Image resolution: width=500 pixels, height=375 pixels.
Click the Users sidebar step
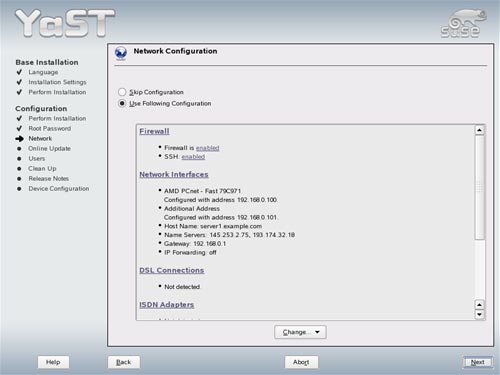pos(37,158)
